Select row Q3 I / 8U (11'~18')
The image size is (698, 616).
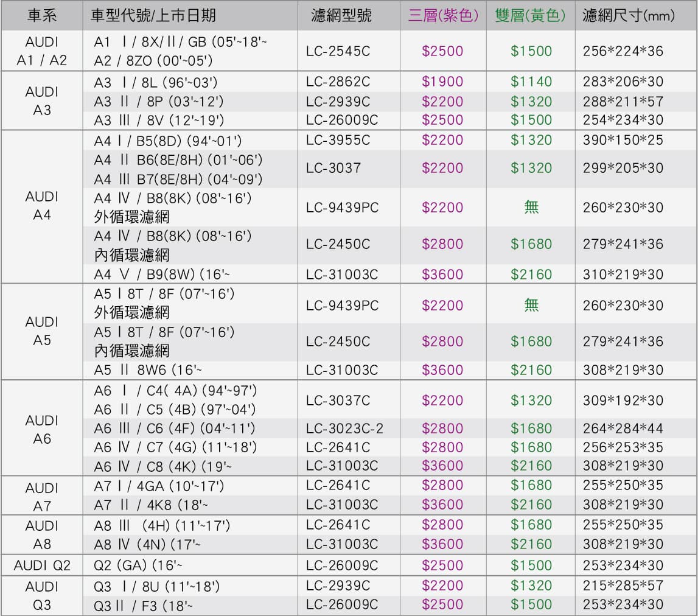pyautogui.click(x=156, y=587)
